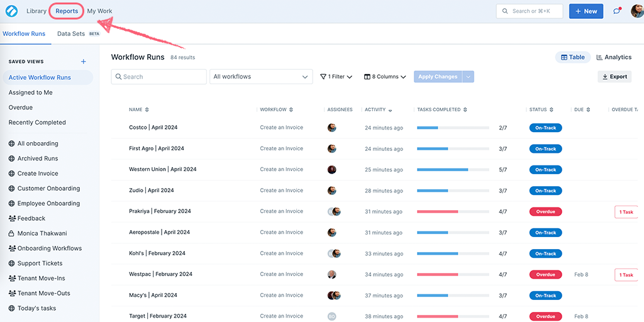Click globe icon beside Archived Runs
The width and height of the screenshot is (644, 322).
[x=11, y=158]
